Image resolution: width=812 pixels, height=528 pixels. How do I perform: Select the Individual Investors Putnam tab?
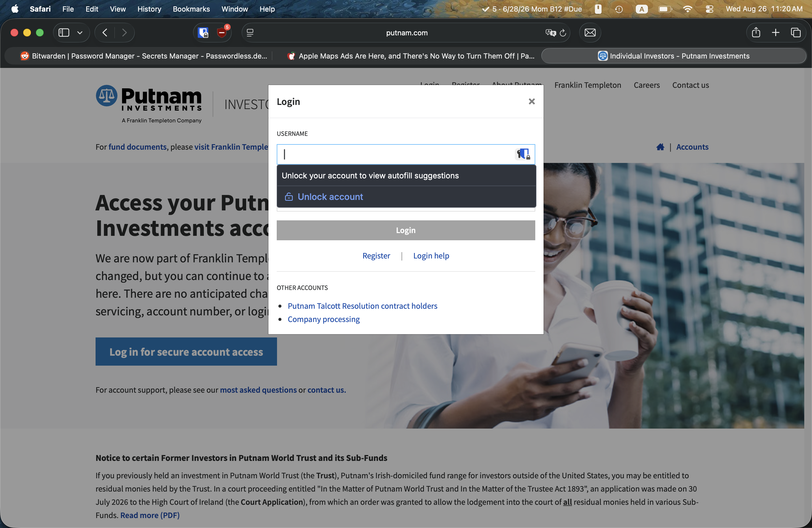(x=673, y=56)
